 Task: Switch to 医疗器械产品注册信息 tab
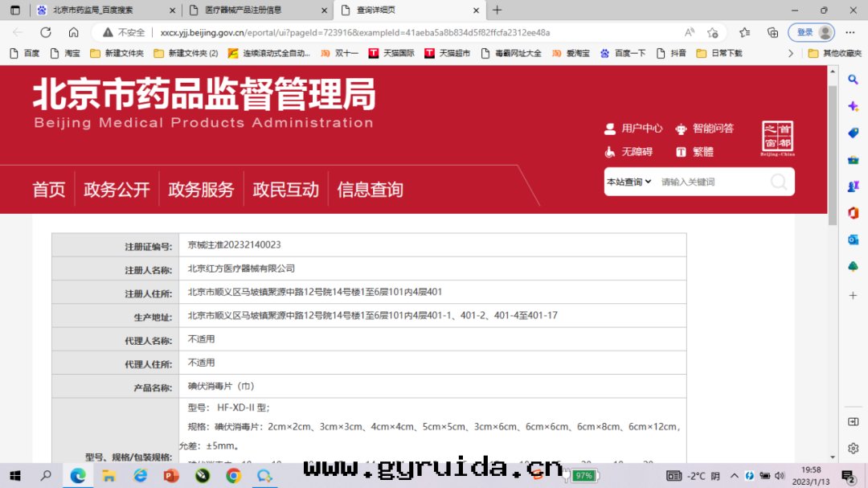coord(254,10)
